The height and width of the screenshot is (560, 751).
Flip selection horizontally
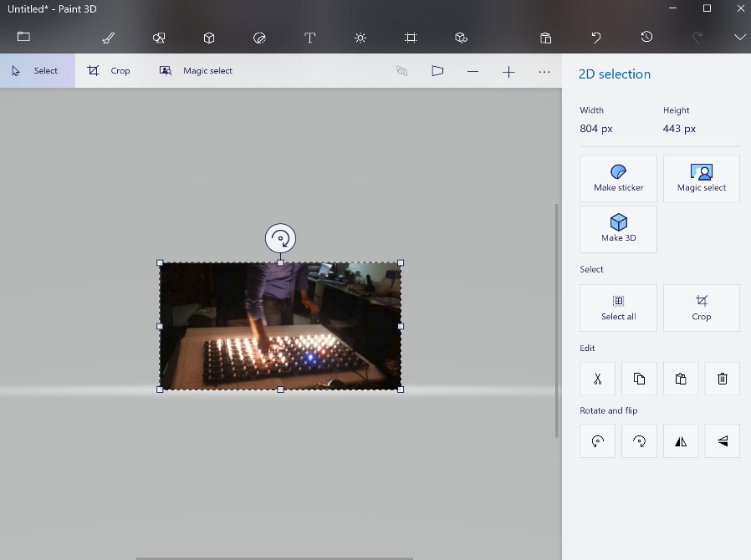[x=681, y=440]
